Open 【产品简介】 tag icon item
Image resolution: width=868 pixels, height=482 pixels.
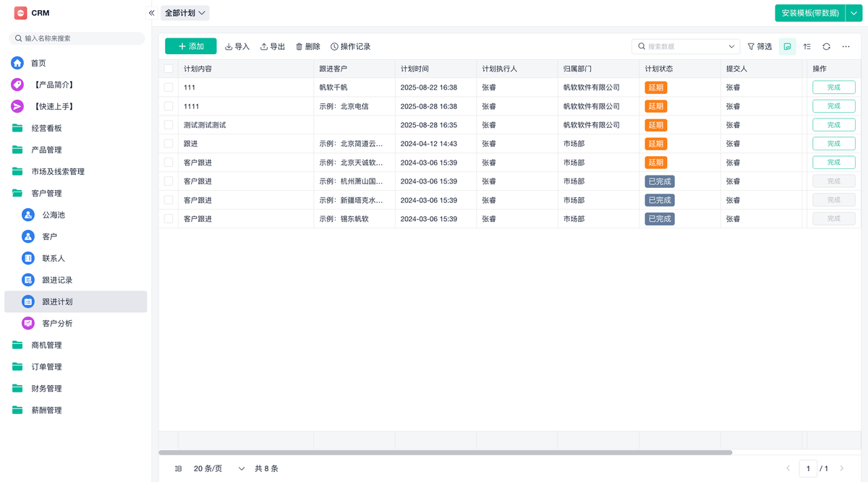click(x=17, y=85)
